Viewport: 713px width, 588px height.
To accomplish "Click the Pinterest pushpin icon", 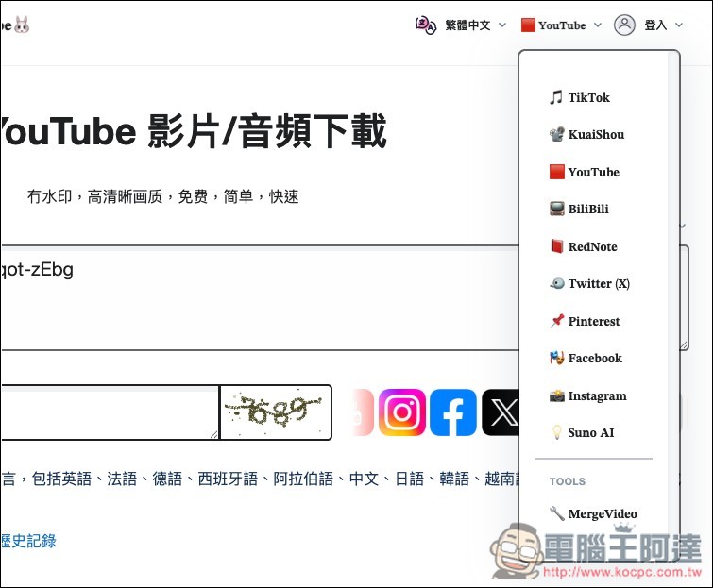I will pos(556,321).
